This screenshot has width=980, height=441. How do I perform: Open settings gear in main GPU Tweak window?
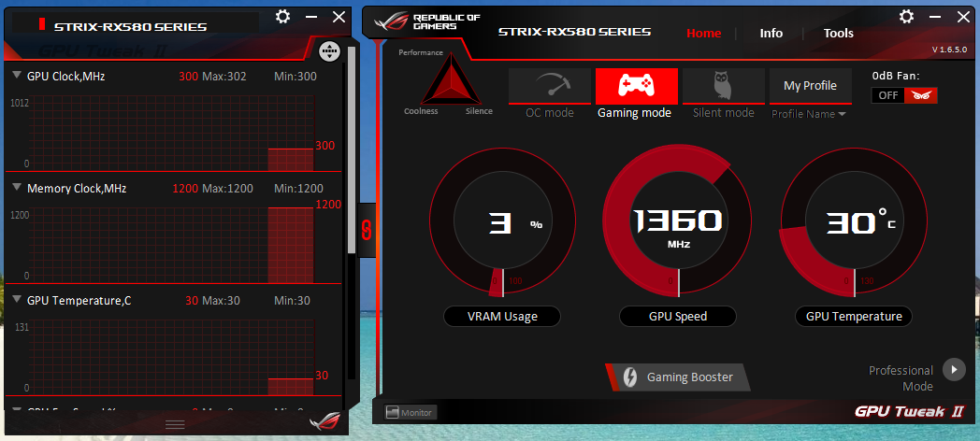coord(906,16)
